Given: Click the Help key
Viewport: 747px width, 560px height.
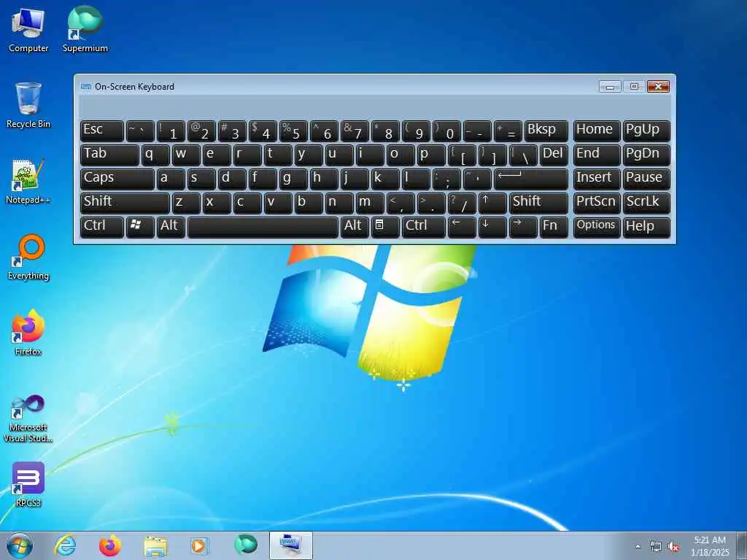Looking at the screenshot, I should [x=646, y=227].
